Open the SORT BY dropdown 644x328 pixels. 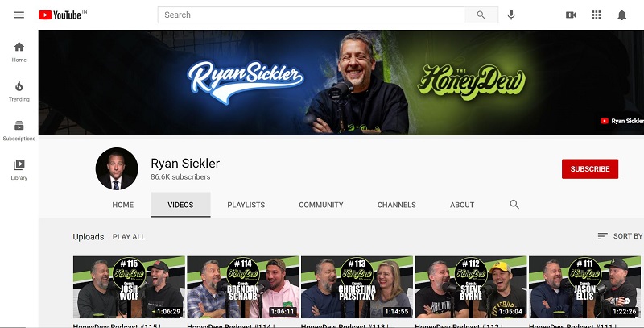point(620,236)
